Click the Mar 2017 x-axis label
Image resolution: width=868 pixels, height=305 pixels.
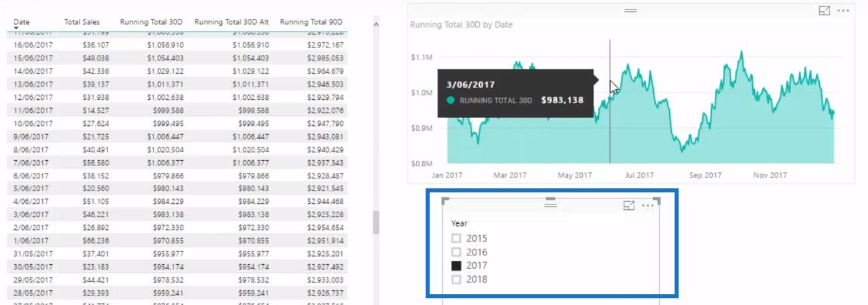point(509,176)
